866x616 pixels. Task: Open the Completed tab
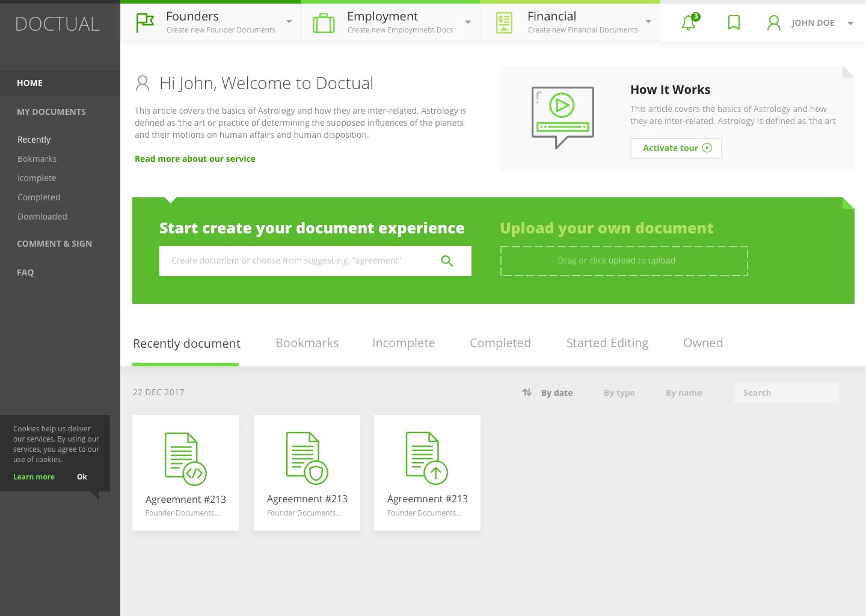500,342
